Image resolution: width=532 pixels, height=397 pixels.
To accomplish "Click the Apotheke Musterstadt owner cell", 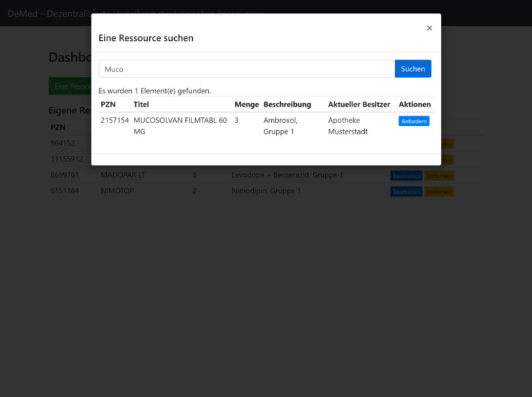I will (x=347, y=126).
